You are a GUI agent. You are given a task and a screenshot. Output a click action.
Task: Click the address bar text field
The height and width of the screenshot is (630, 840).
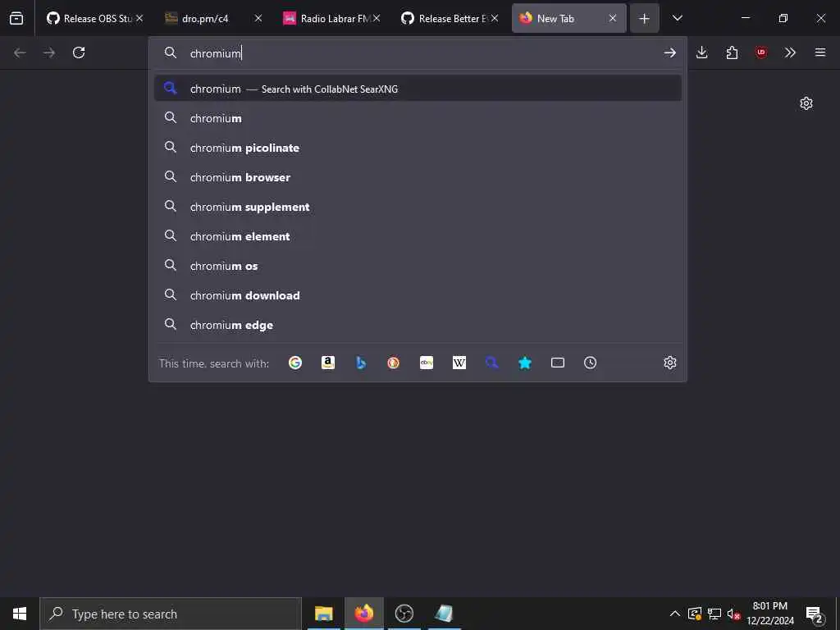tap(418, 53)
